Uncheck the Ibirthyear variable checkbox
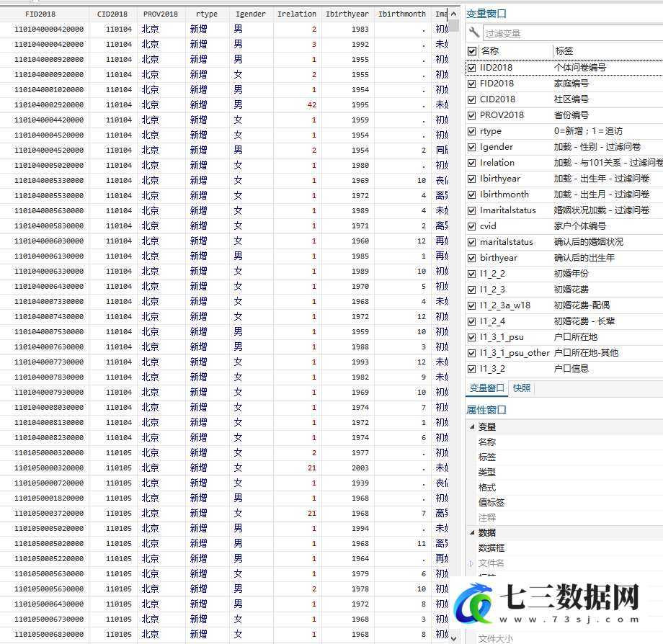 click(x=472, y=179)
